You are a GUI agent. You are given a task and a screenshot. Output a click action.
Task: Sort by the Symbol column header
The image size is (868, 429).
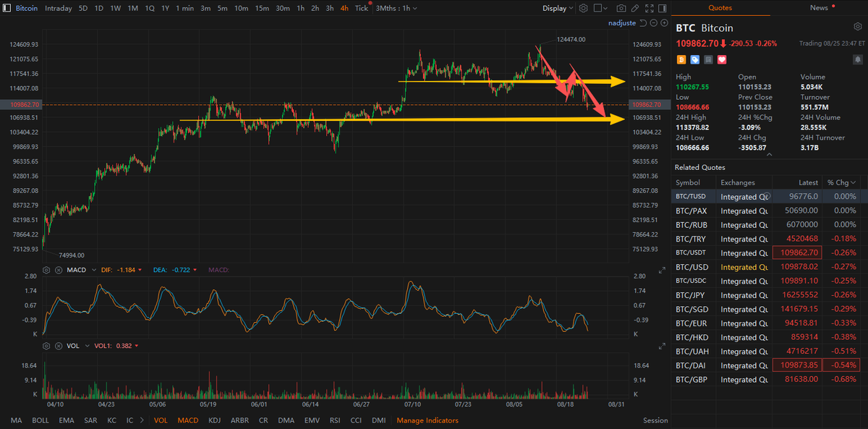[688, 182]
